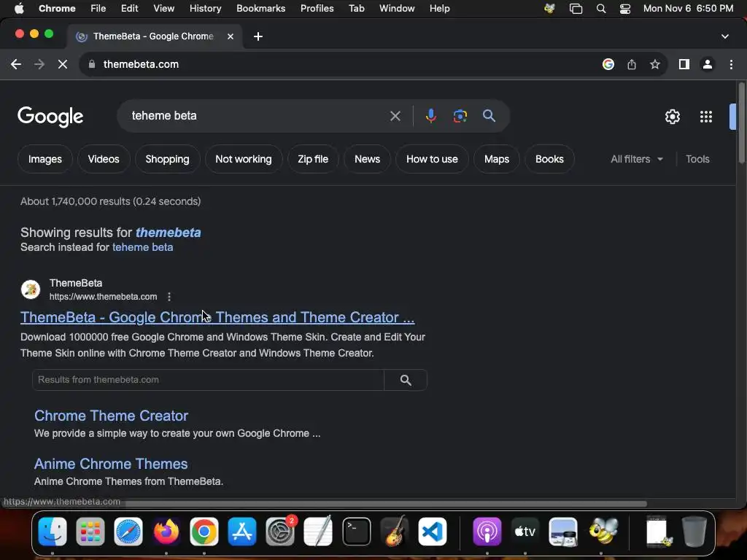Click the Google search query field
The width and height of the screenshot is (747, 560).
(258, 116)
